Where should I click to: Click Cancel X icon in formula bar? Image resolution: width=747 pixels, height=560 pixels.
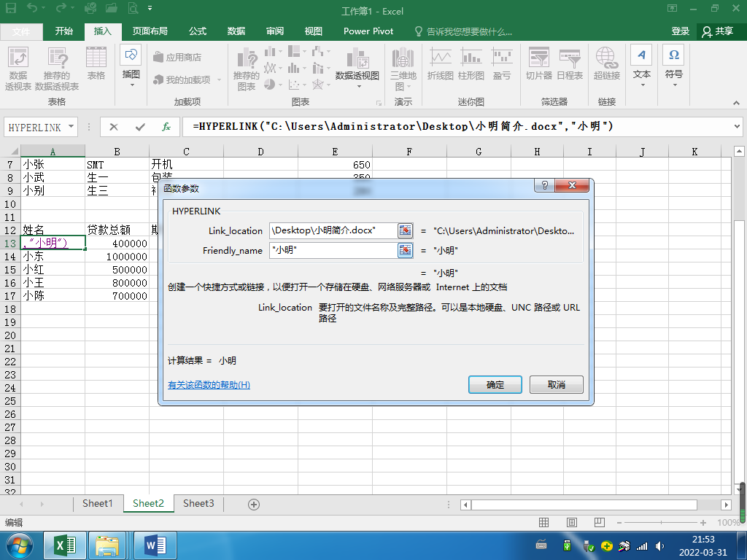[x=113, y=127]
